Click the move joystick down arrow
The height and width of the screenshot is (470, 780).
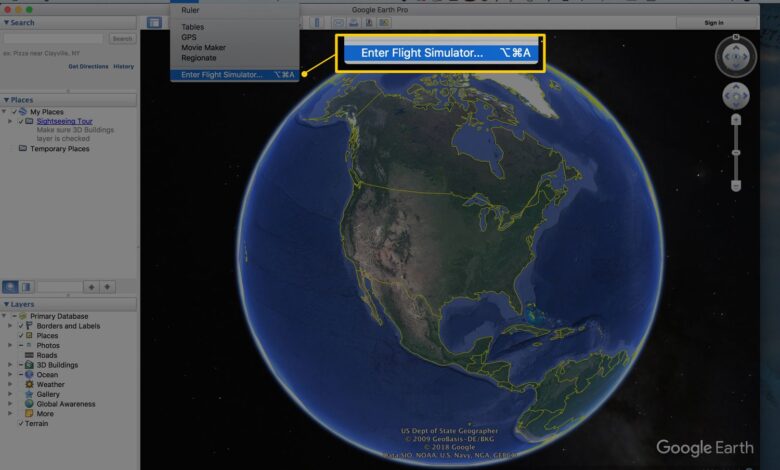pos(736,104)
